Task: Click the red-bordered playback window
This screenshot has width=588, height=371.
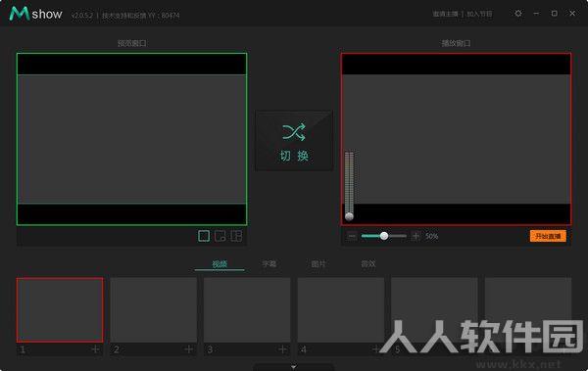Action: click(456, 139)
